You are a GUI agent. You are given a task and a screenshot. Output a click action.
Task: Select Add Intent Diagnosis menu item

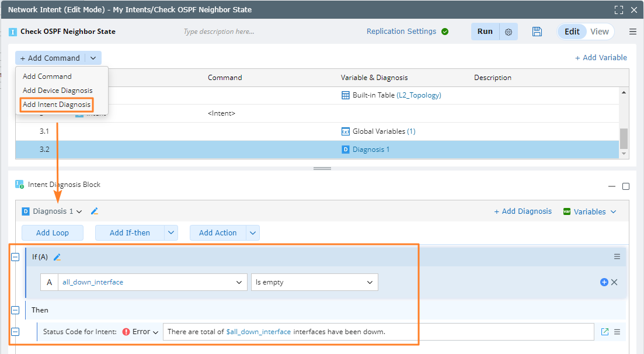click(x=57, y=105)
